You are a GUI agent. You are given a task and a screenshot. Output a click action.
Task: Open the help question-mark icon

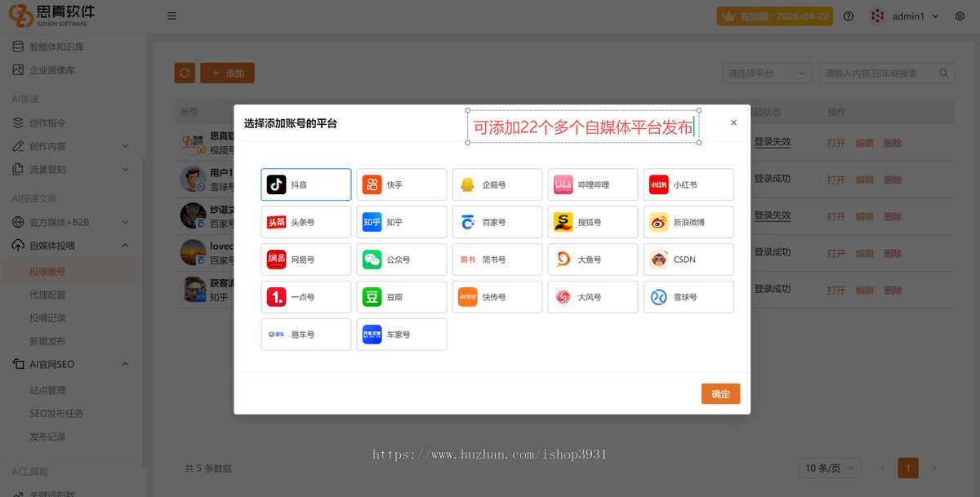[x=849, y=16]
